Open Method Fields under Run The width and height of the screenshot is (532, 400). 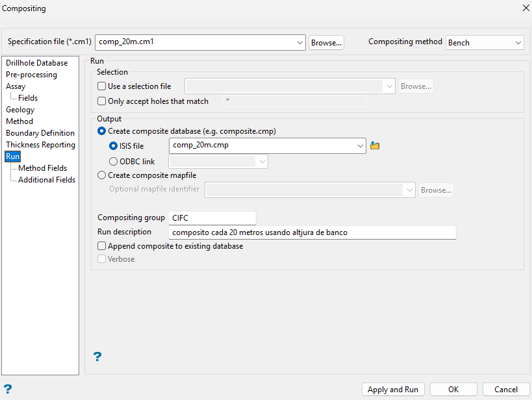42,168
